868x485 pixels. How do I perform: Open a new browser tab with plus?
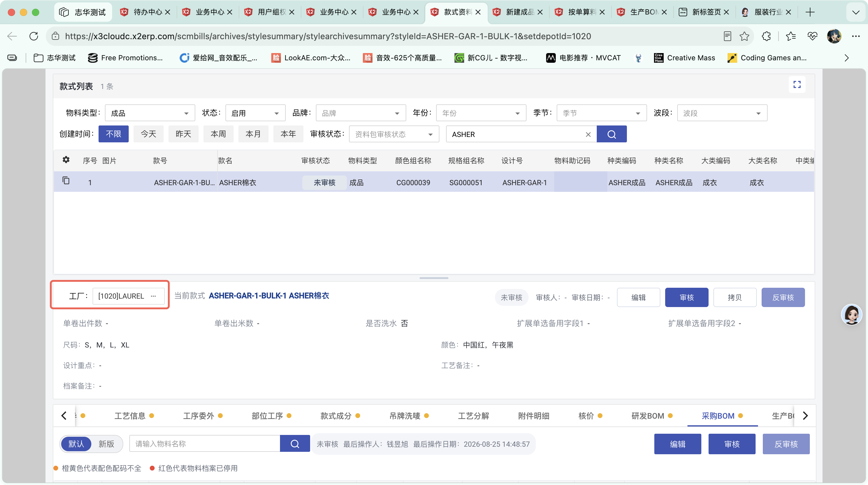[810, 12]
